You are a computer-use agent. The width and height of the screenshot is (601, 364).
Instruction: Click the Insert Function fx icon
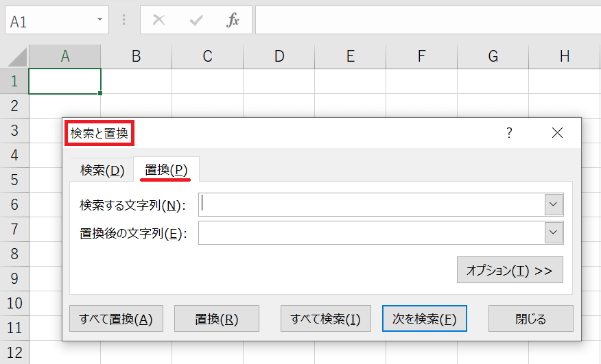tap(233, 21)
